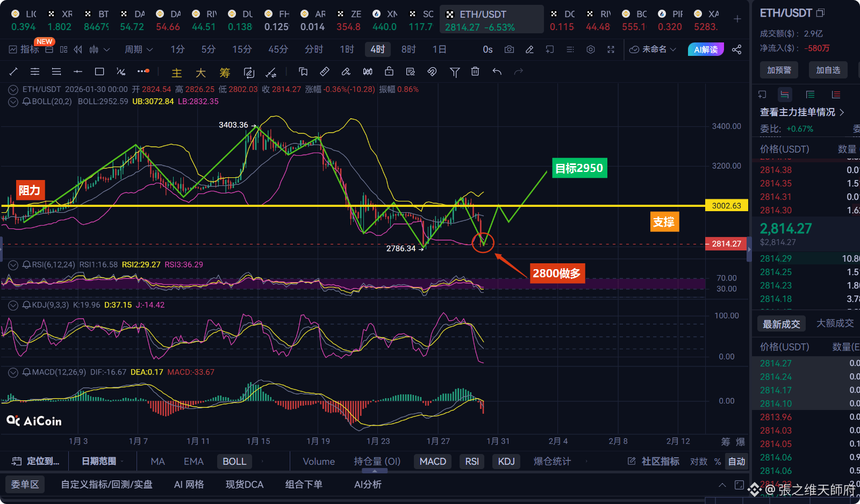This screenshot has height=504, width=860.
Task: Toggle the BOLL indicator
Action: (234, 462)
